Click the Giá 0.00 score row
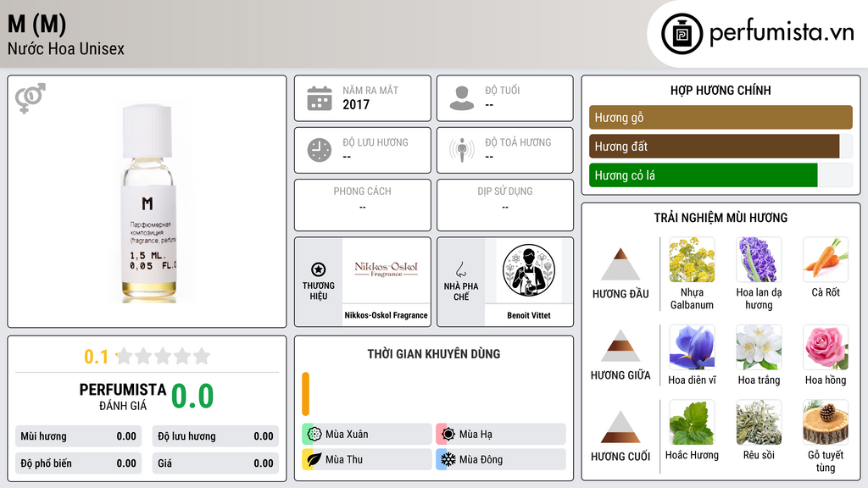Viewport: 868px width, 488px height. point(215,463)
